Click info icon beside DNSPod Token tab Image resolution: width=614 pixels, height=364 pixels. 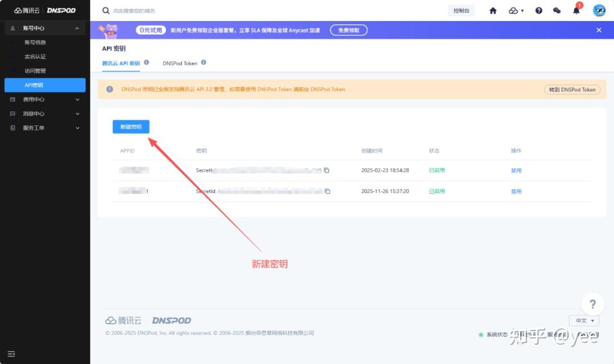tap(204, 62)
